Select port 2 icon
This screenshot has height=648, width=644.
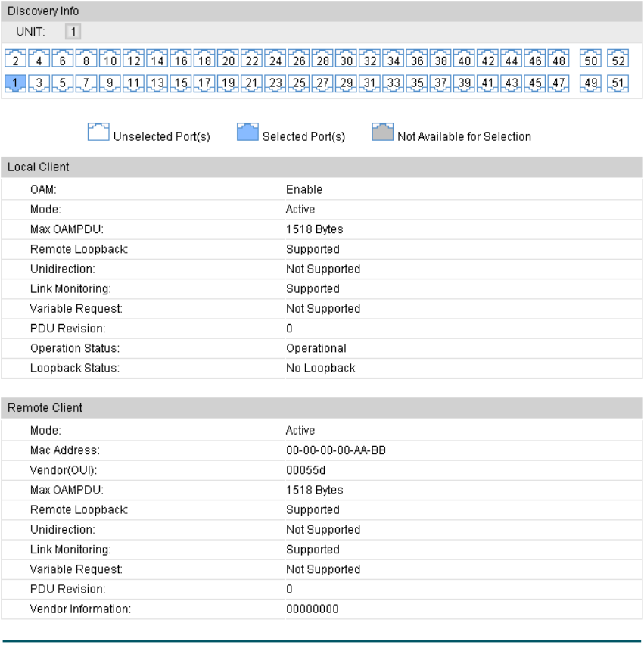tap(15, 58)
